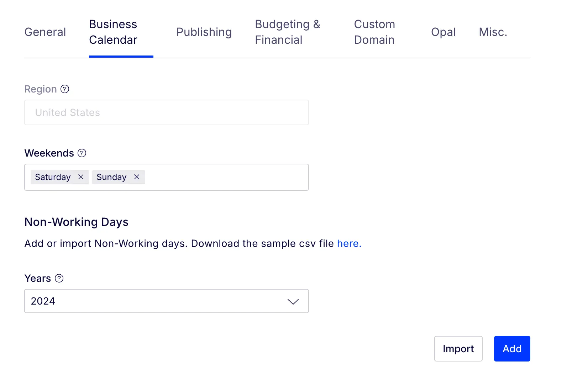Viewport: 588px width, 380px height.
Task: Click the Sunday tag label
Action: pos(111,177)
